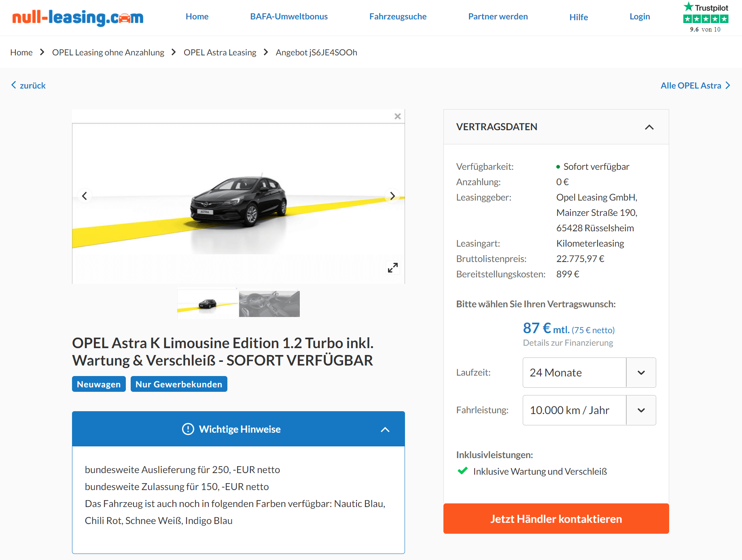
Task: Click bundesweite Auslieferung für 250 text
Action: pyautogui.click(x=182, y=470)
